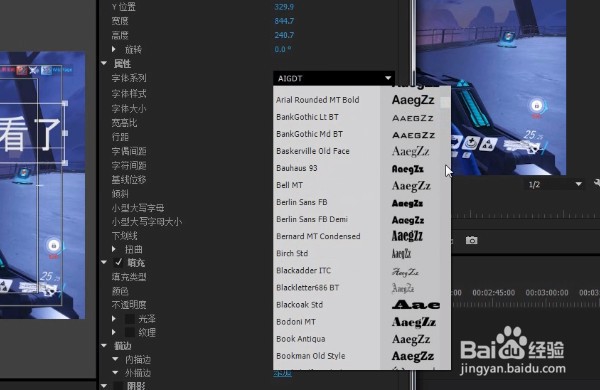This screenshot has height=390, width=600.
Task: Click the 小型大写字母 small caps label
Action: [138, 208]
